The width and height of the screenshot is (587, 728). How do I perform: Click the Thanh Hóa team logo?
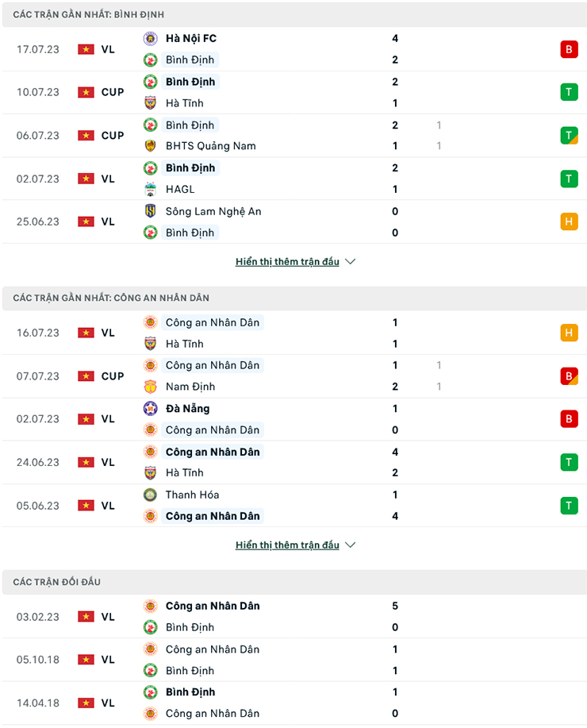click(150, 495)
